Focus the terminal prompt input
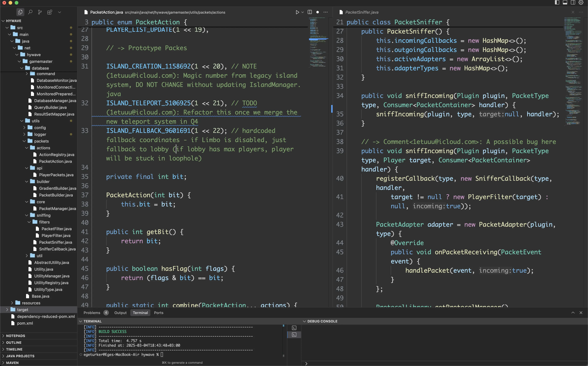The width and height of the screenshot is (588, 366). tap(162, 355)
